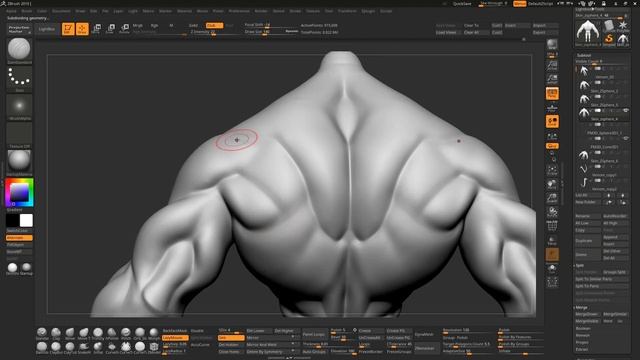Expand the Remesh section
640x360 pixels.
[582, 335]
